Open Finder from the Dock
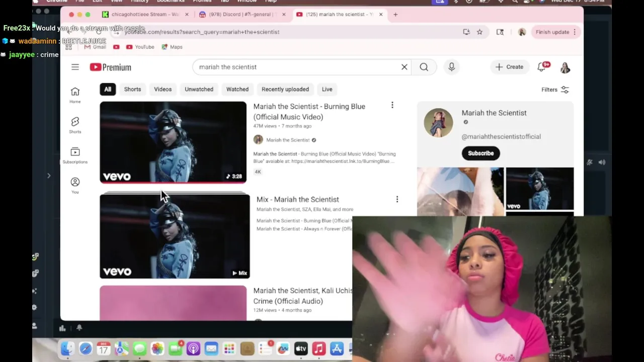Image resolution: width=644 pixels, height=362 pixels. pyautogui.click(x=67, y=348)
